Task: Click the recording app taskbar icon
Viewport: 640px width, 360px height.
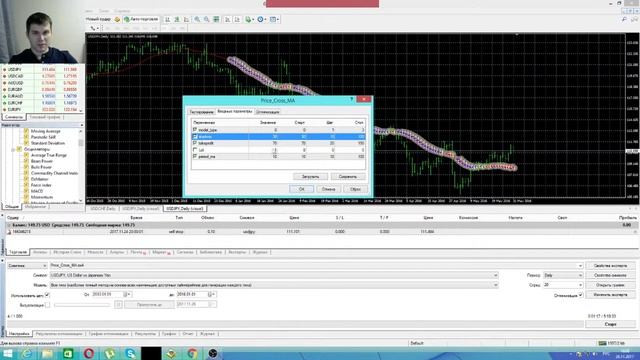Action: [213, 353]
